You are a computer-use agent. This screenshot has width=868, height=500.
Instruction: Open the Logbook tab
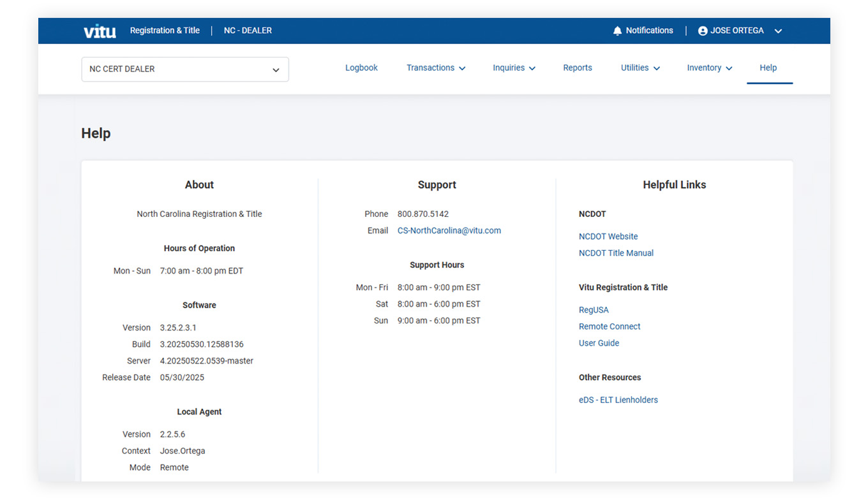point(361,68)
